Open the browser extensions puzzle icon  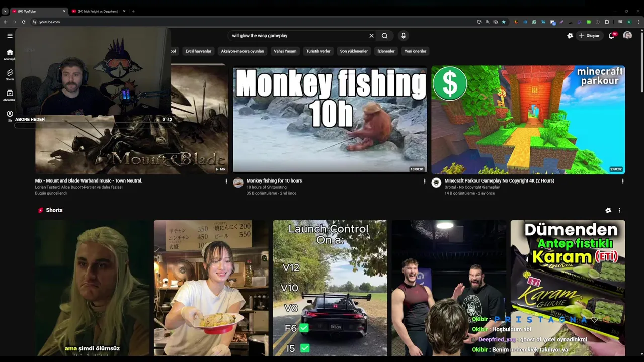tap(607, 22)
